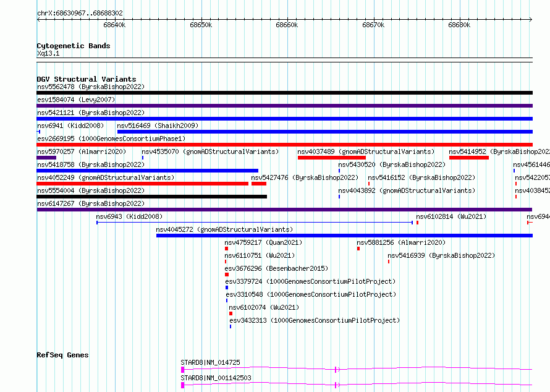Image resolution: width=550 pixels, height=392 pixels.
Task: Click the Cytogenetic Bands track title
Action: coord(74,46)
